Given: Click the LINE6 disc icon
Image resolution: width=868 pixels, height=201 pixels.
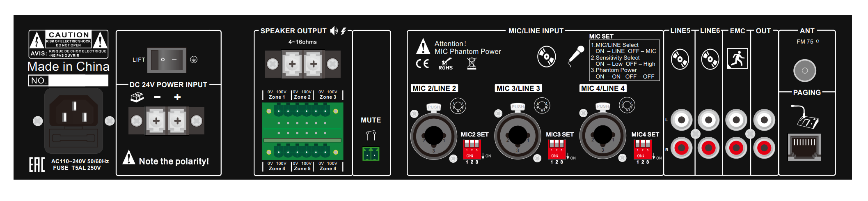Looking at the screenshot, I should pyautogui.click(x=710, y=59).
